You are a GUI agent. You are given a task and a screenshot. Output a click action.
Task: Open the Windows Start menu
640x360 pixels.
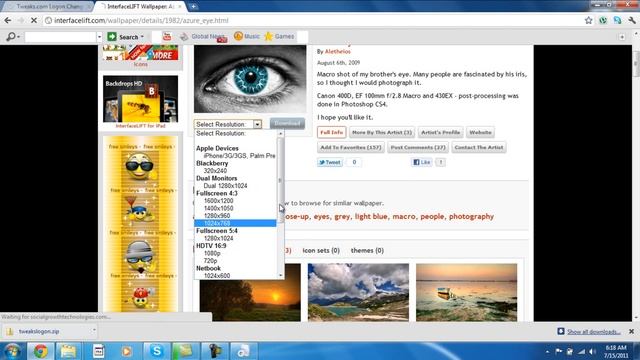12,351
